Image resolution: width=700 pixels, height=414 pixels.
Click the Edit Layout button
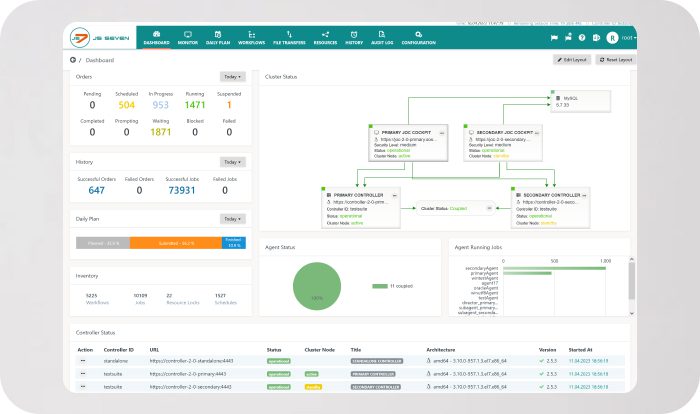(x=572, y=60)
